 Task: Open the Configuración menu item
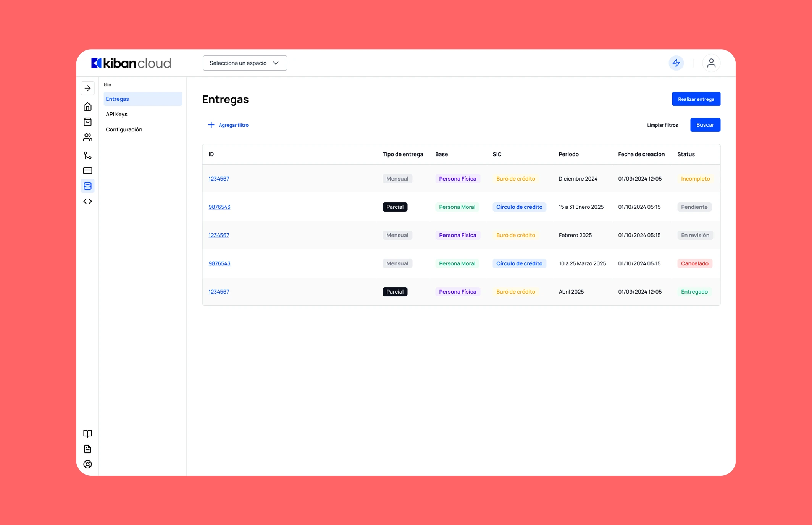(124, 129)
